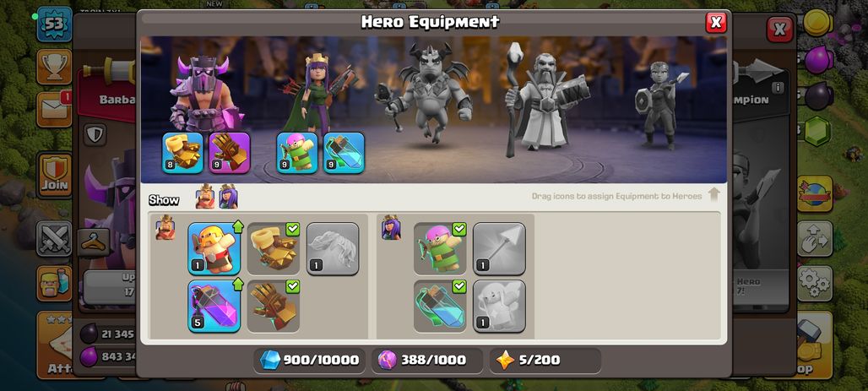Toggle the checked Earthquake Boots in list
The height and width of the screenshot is (391, 868).
point(274,248)
